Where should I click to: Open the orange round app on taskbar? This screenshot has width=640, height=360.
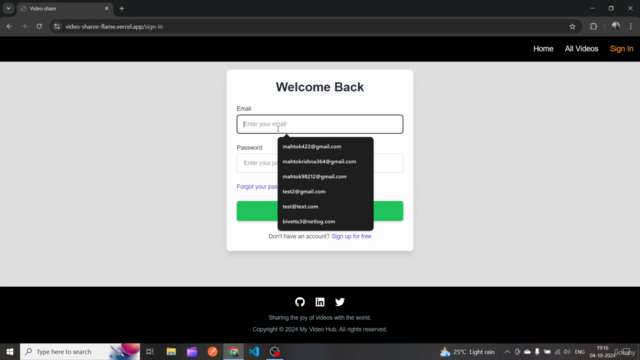coord(213,351)
